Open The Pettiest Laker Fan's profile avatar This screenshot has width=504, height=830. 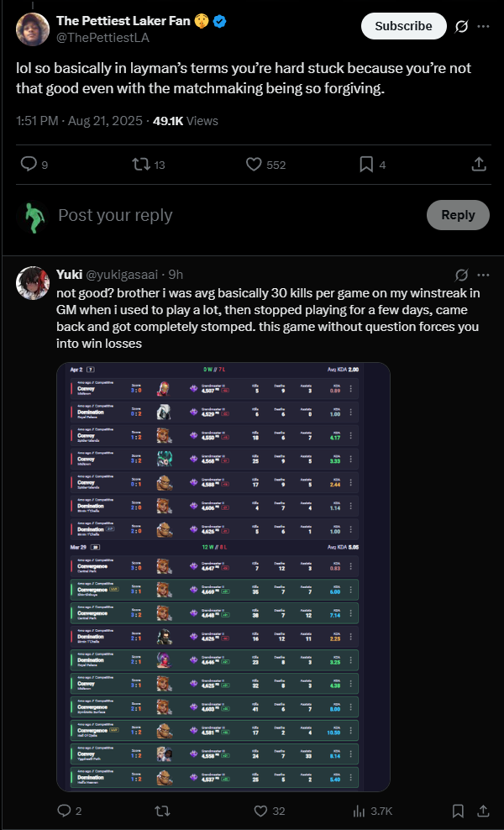32,29
